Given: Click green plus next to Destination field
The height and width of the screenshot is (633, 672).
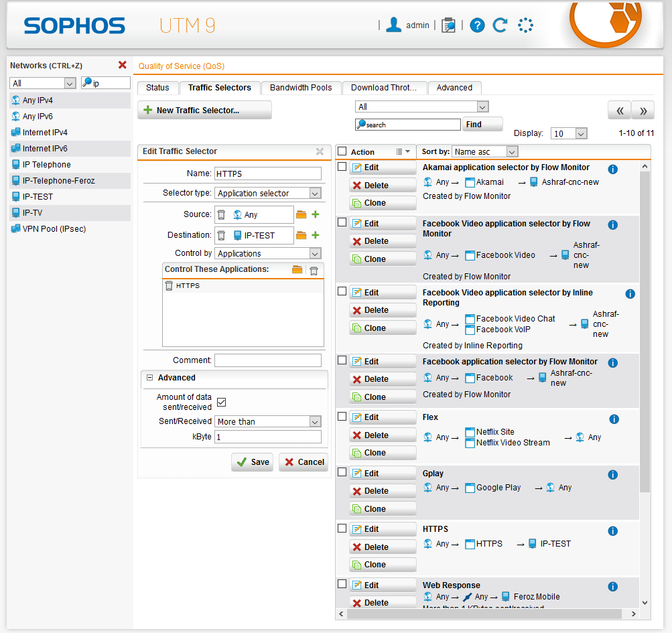Looking at the screenshot, I should pyautogui.click(x=316, y=235).
